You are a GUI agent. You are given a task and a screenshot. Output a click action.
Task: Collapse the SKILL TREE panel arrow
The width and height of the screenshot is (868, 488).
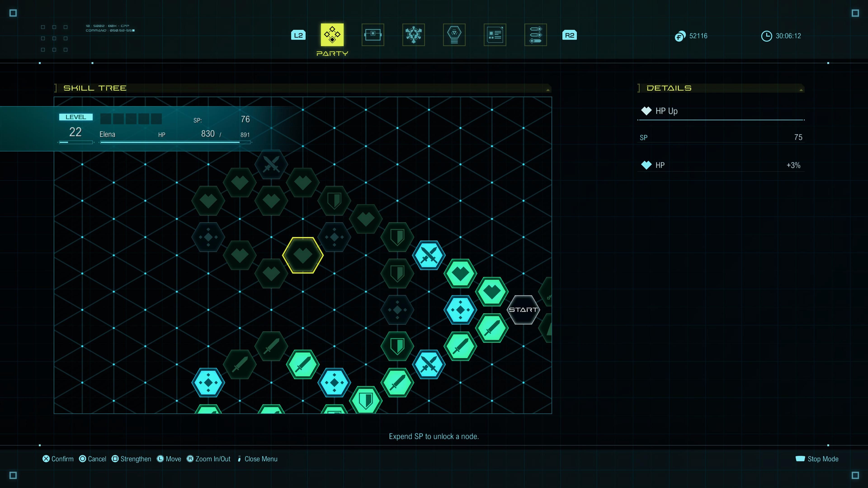pos(547,90)
